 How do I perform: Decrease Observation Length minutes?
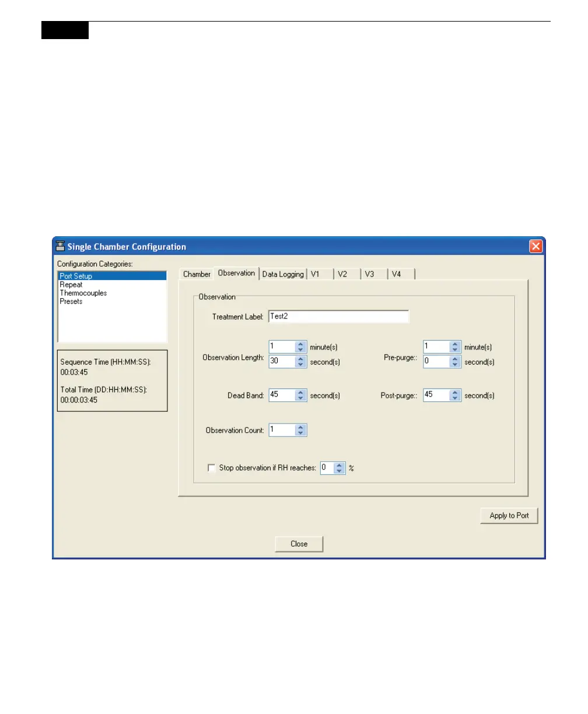(300, 350)
